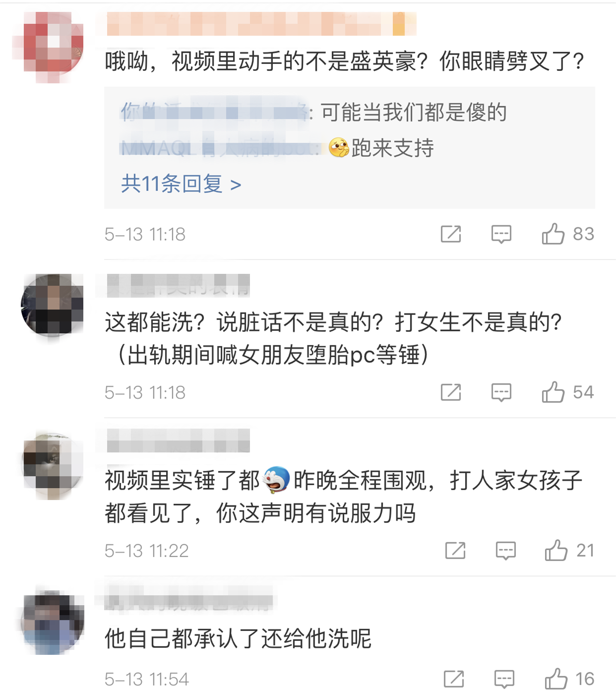Open reply box for 54-like comment
The width and height of the screenshot is (616, 699).
[x=501, y=392]
